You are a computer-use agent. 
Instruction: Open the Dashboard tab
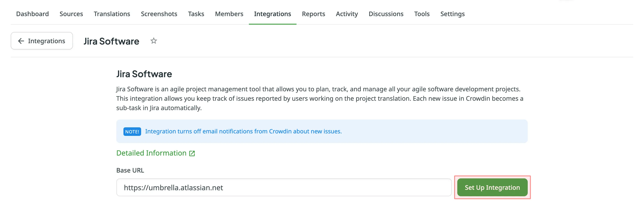tap(32, 14)
